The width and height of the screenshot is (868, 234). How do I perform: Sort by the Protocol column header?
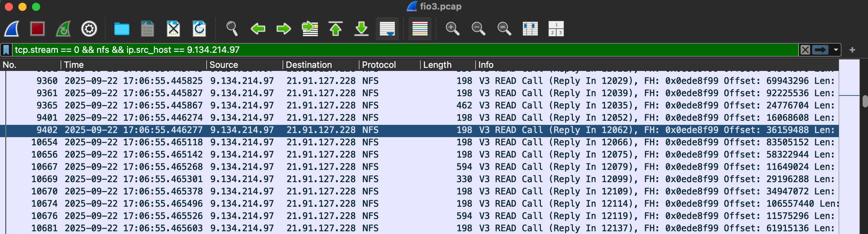379,65
